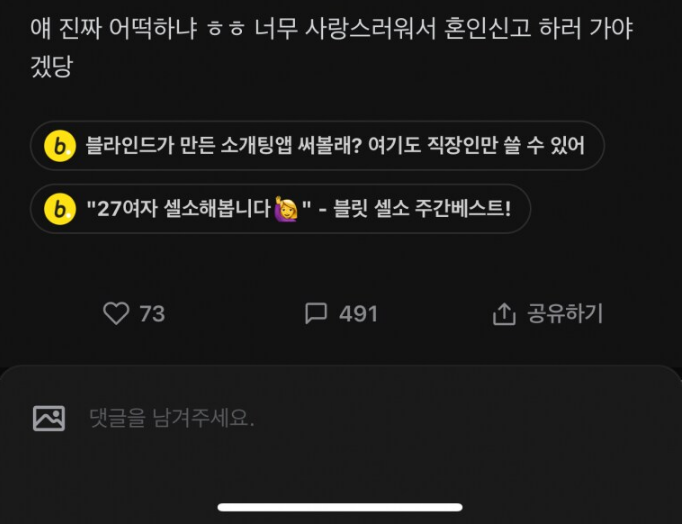
Task: Open the 블라인드가 만든 소개팅앱 banner
Action: coord(317,145)
